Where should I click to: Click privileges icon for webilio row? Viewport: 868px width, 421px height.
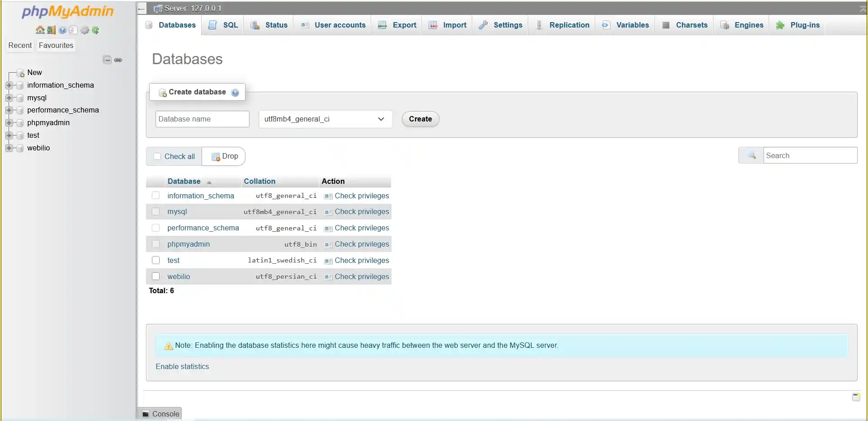pos(329,277)
